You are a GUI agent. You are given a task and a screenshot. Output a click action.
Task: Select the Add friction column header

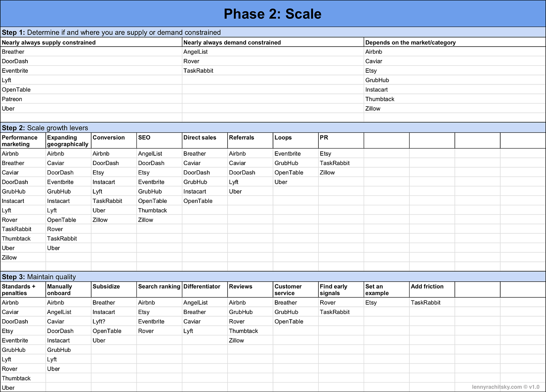[432, 290]
